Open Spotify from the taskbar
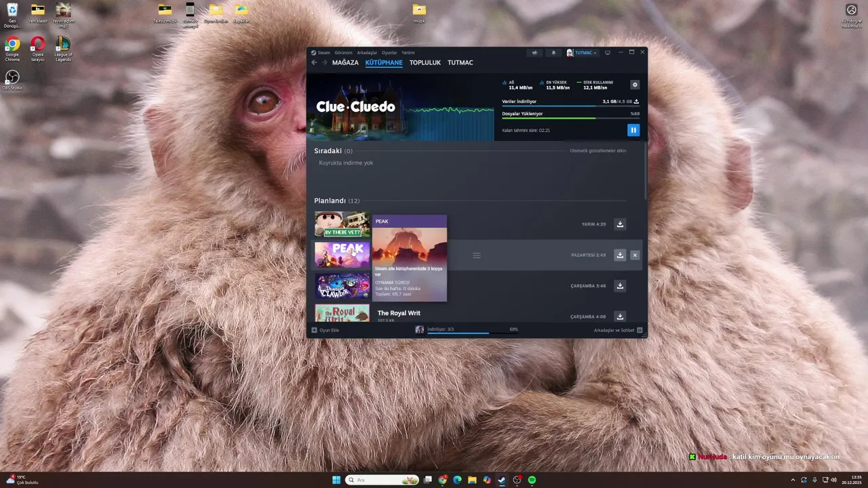The height and width of the screenshot is (488, 868). point(532,480)
